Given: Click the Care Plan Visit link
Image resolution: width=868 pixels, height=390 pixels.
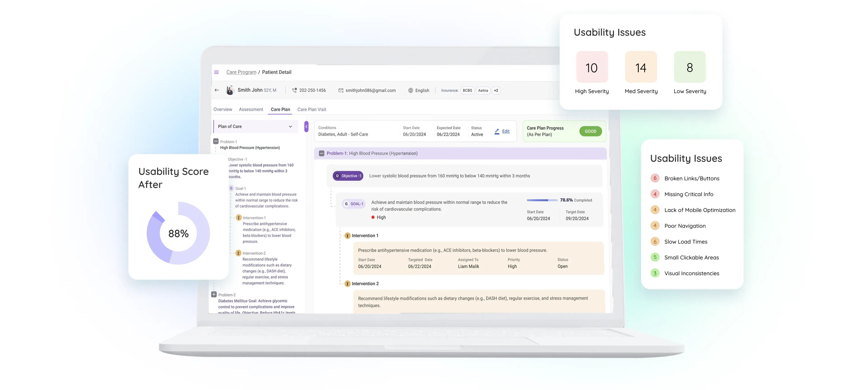Looking at the screenshot, I should pyautogui.click(x=312, y=109).
